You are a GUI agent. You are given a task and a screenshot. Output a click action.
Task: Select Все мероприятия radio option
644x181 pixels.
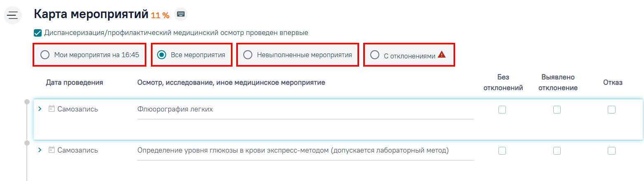(x=162, y=55)
